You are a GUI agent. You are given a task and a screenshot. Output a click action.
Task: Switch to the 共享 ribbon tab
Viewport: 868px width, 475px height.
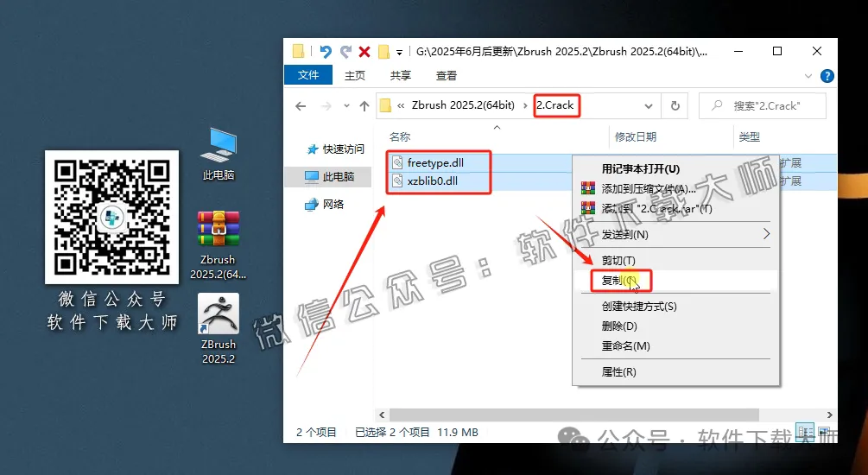click(x=400, y=76)
